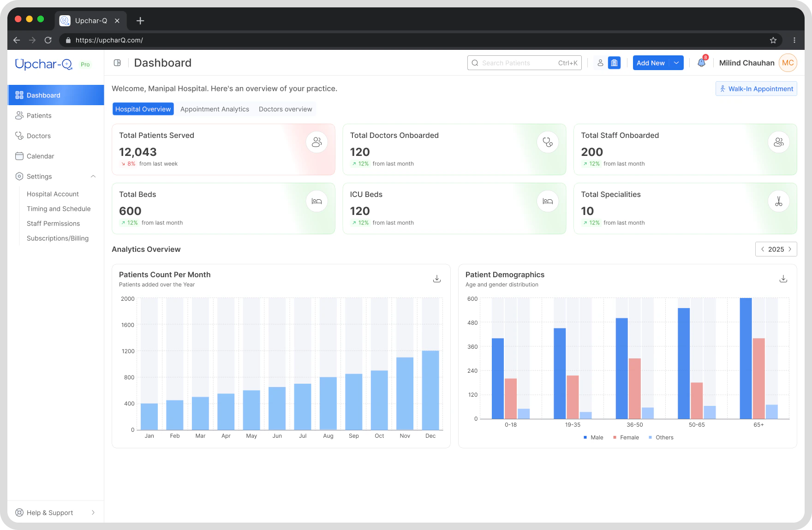Close the Upchar-Q browser tab
Screen dimensions: 812x530
pyautogui.click(x=117, y=21)
